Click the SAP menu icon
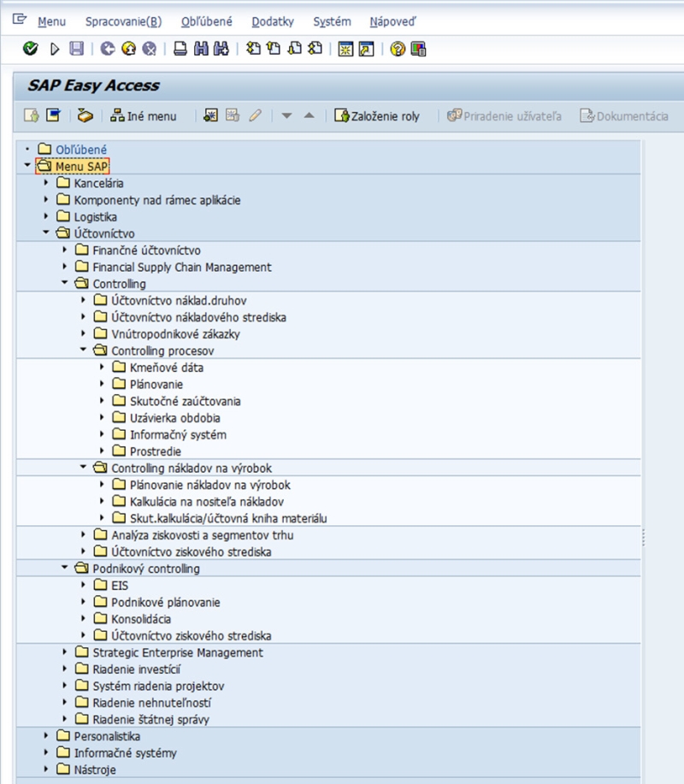 click(53, 115)
